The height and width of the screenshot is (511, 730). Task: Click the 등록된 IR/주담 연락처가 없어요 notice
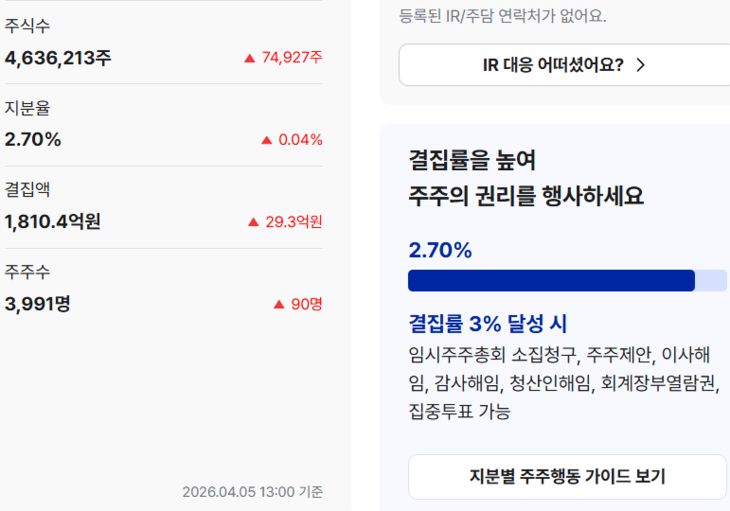click(x=503, y=16)
